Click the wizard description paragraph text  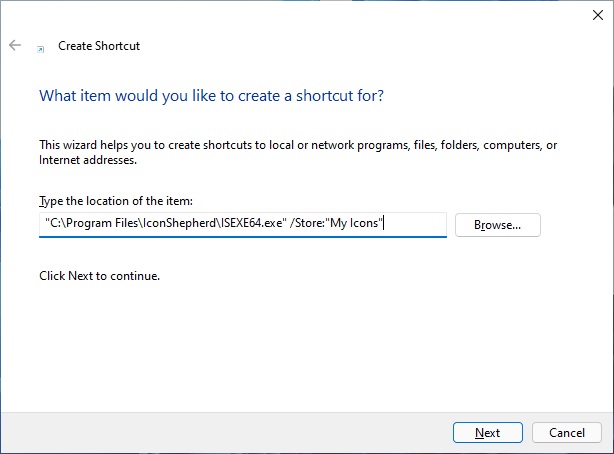click(x=298, y=152)
